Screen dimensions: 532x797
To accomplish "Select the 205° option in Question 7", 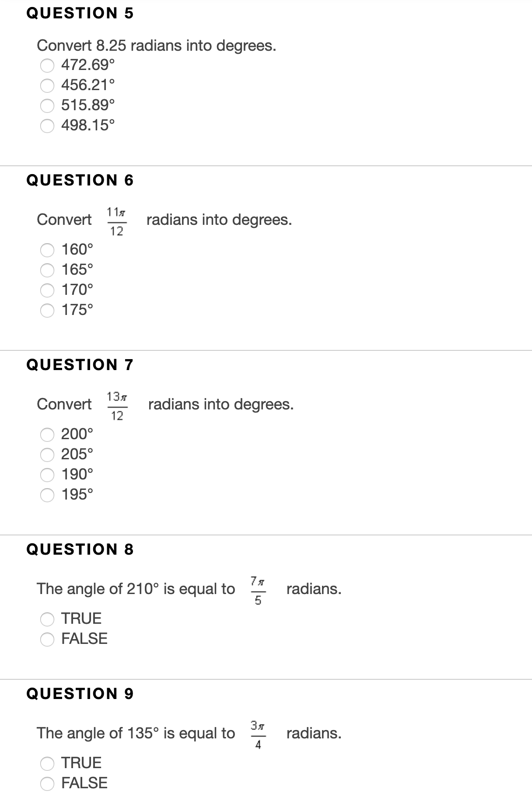I will [x=47, y=455].
